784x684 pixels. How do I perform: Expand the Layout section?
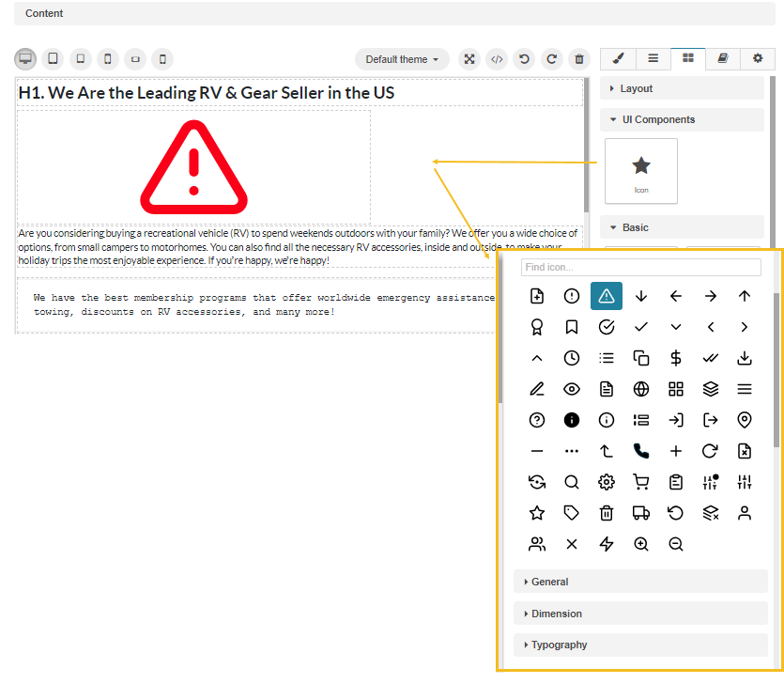point(682,88)
